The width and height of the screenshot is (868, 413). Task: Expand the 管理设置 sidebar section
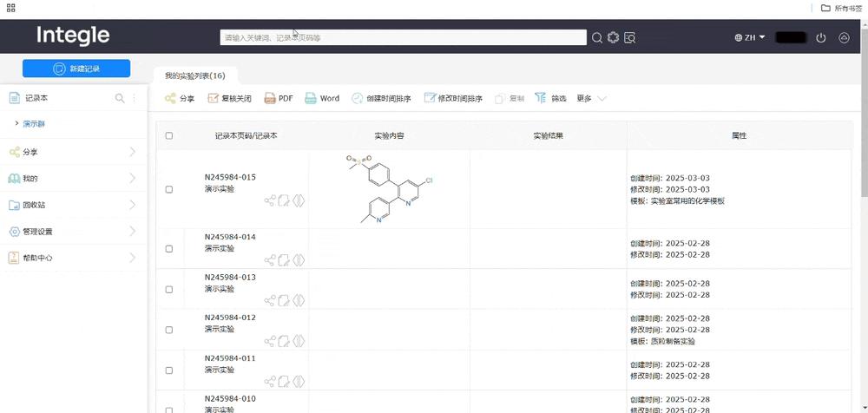click(132, 232)
